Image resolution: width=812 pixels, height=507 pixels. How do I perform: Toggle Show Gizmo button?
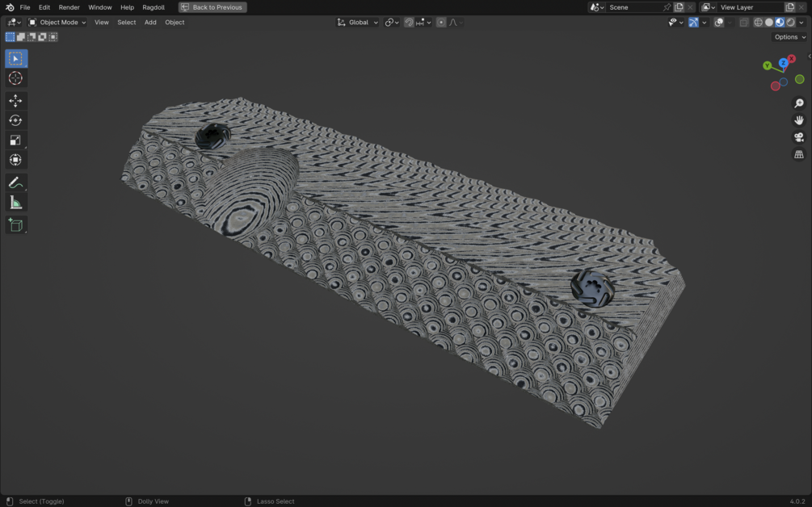coord(693,23)
